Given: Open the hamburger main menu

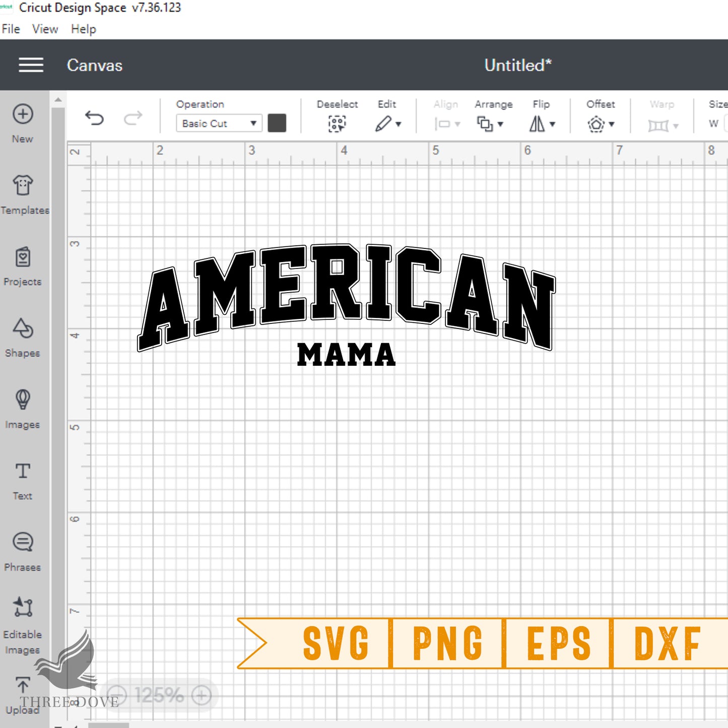Looking at the screenshot, I should (31, 65).
